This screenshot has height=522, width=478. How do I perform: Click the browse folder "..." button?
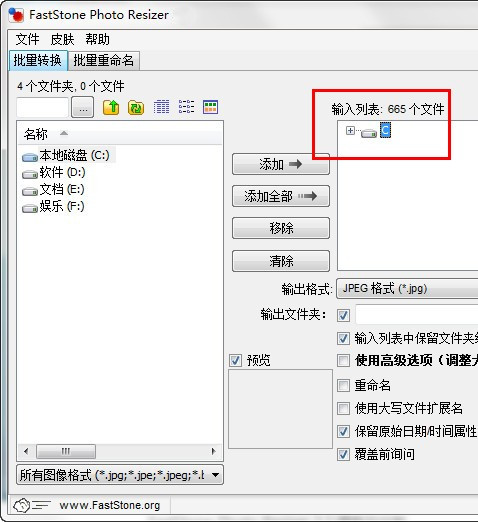(83, 108)
